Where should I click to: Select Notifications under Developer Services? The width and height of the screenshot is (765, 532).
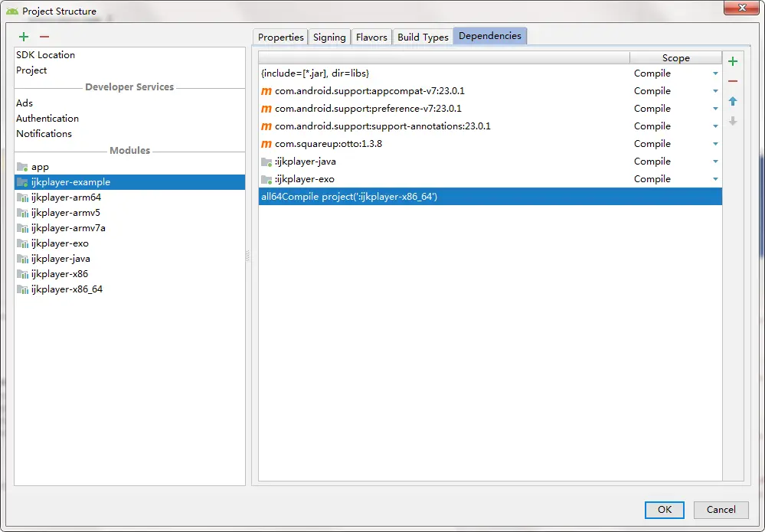tap(129, 134)
